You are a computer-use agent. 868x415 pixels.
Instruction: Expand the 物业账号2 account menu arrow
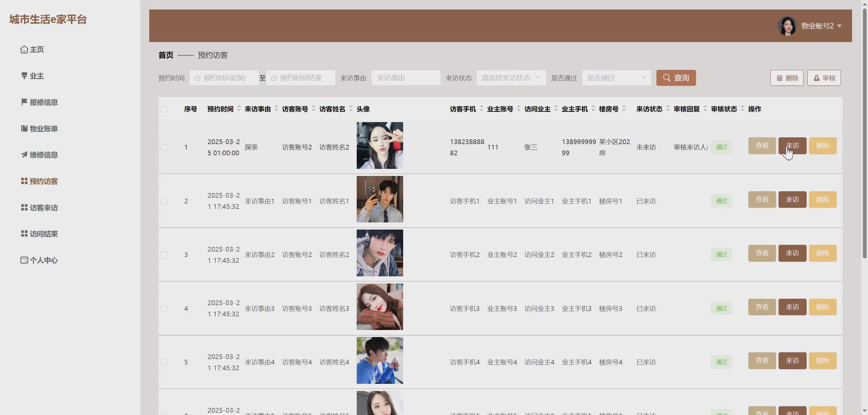click(x=840, y=26)
